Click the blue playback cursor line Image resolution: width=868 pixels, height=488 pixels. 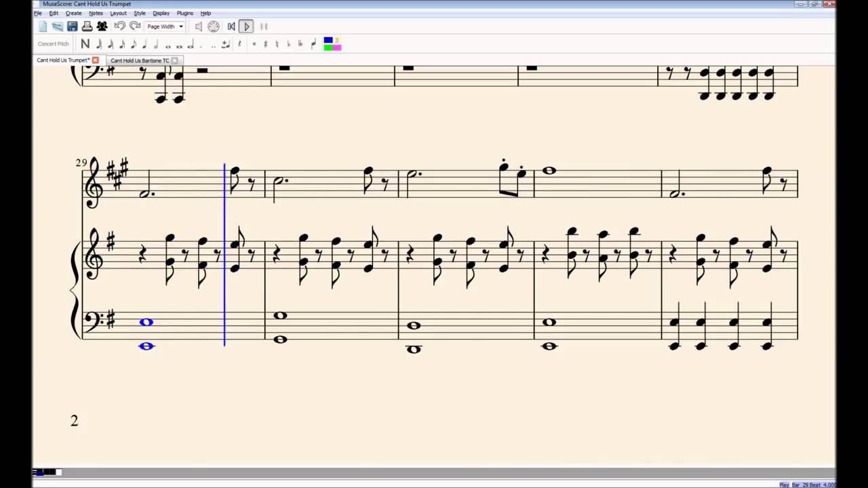[x=224, y=254]
